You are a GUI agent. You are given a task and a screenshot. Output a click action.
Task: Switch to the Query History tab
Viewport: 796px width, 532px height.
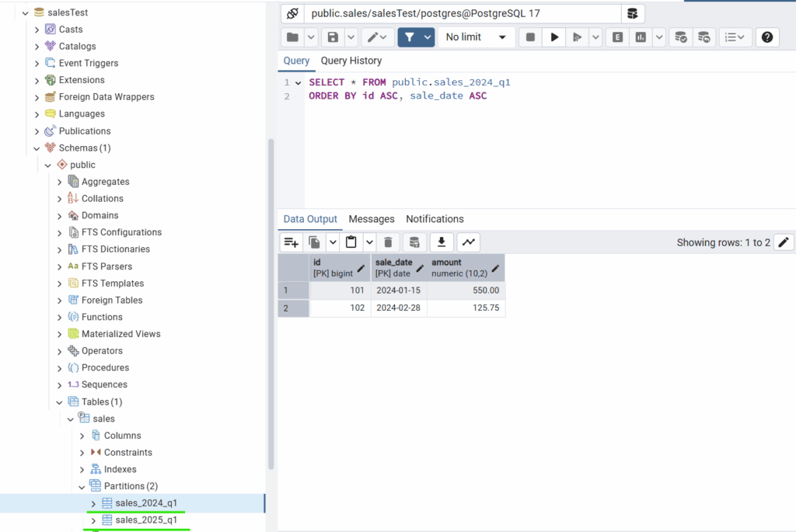(351, 61)
